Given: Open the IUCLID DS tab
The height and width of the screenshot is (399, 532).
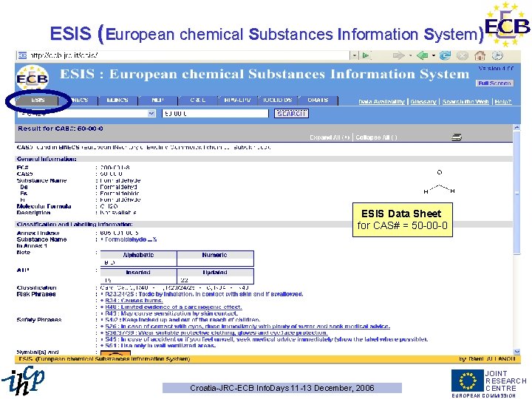Looking at the screenshot, I should pyautogui.click(x=278, y=100).
